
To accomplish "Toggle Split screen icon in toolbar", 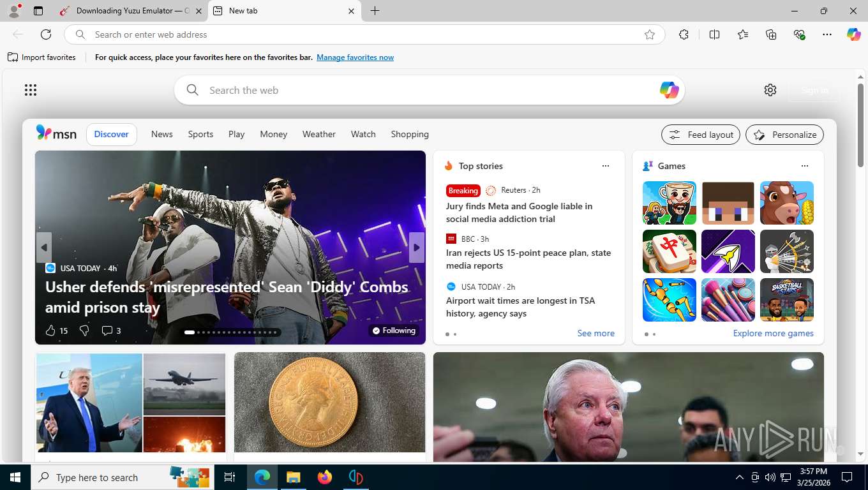I will [x=714, y=34].
